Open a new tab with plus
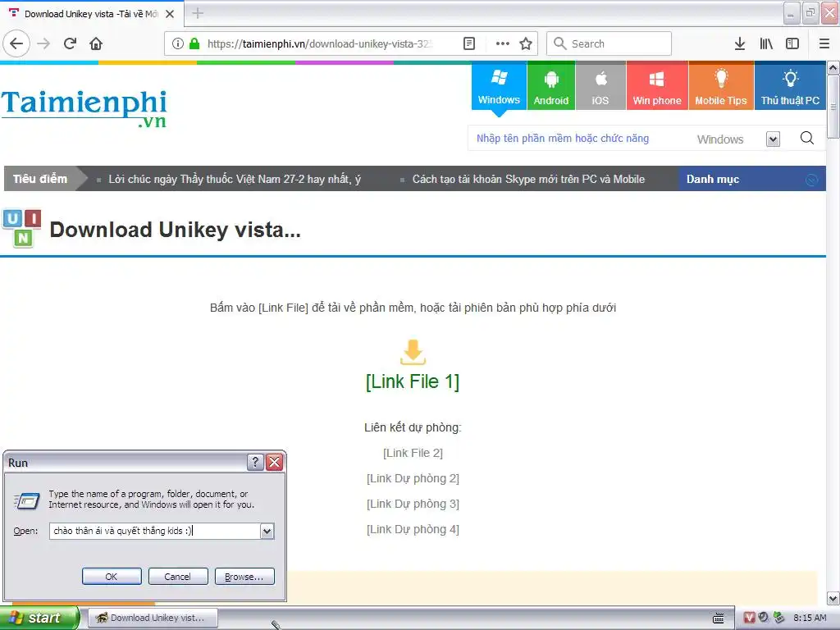 [x=198, y=13]
